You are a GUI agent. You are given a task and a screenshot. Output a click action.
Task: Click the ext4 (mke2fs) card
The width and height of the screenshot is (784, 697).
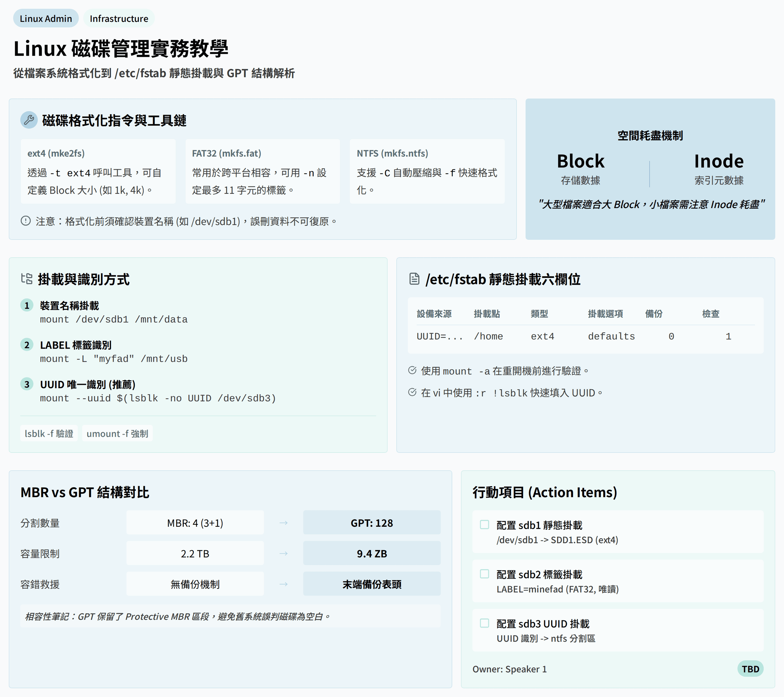(98, 171)
